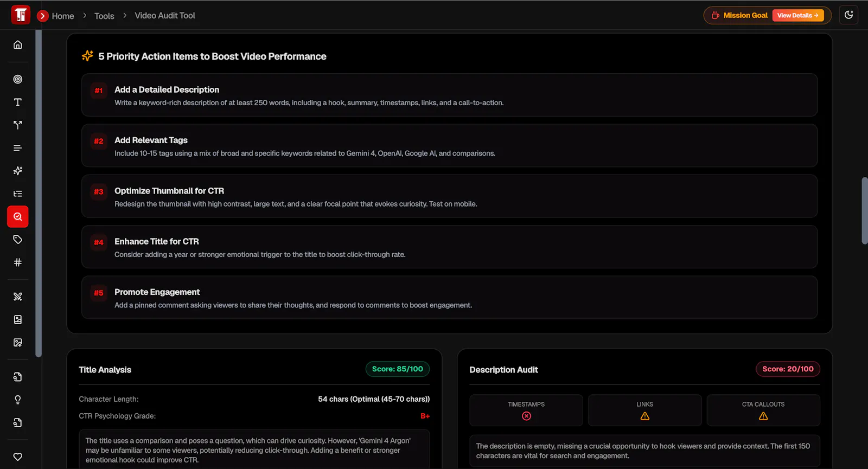This screenshot has width=868, height=469.
Task: Open the indented list icon in sidebar
Action: [x=18, y=194]
